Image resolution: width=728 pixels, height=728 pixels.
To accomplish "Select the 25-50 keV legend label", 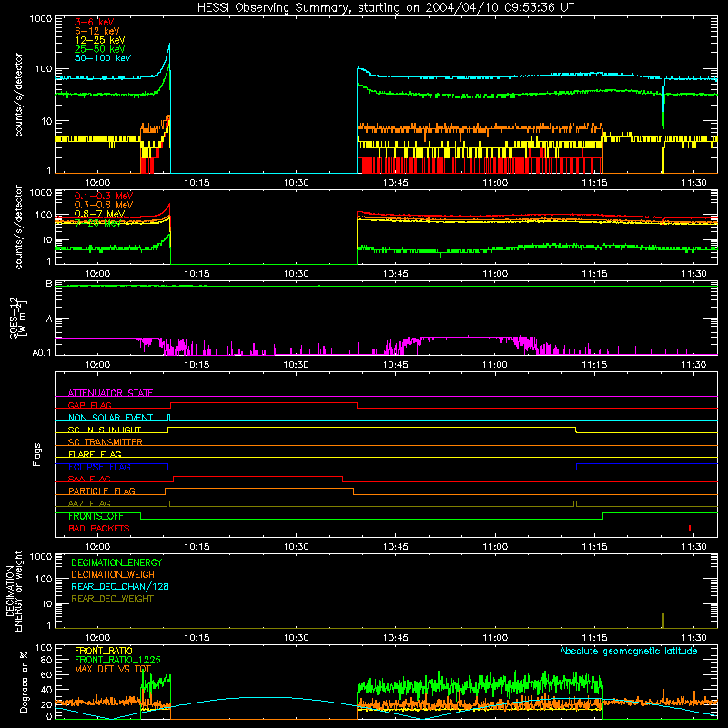I will tap(100, 49).
